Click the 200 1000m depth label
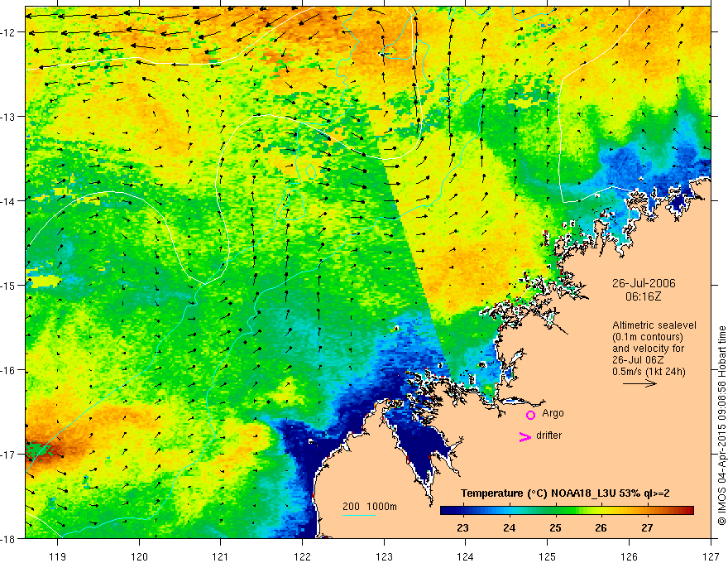Screen dimensions: 728x563 370,507
